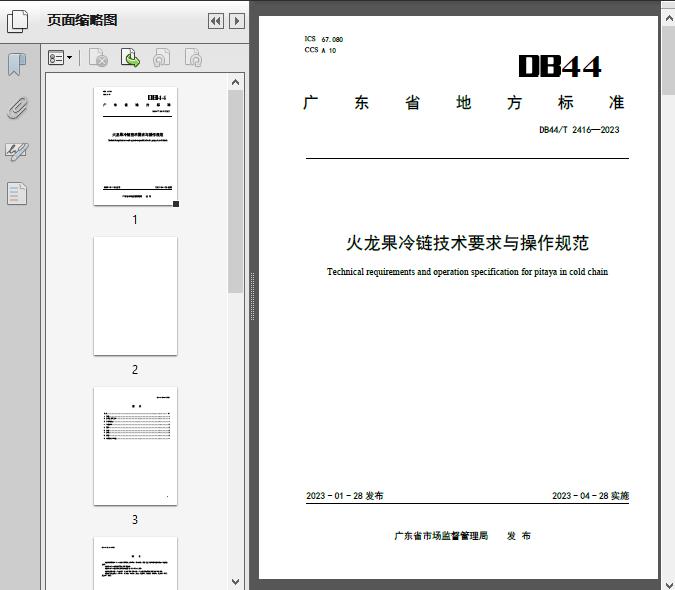The height and width of the screenshot is (590, 675).
Task: Click the document view scroll up arrow
Action: coord(667,8)
